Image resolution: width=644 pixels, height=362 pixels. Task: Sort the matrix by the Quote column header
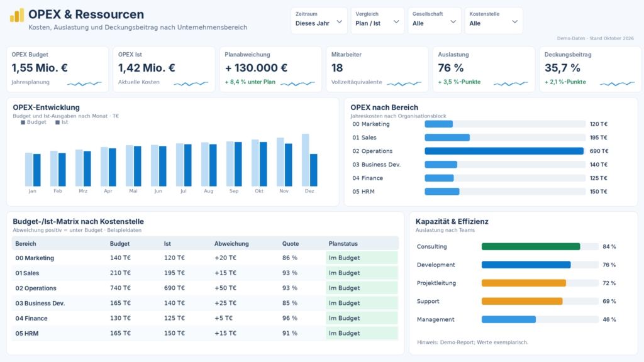[x=291, y=244]
